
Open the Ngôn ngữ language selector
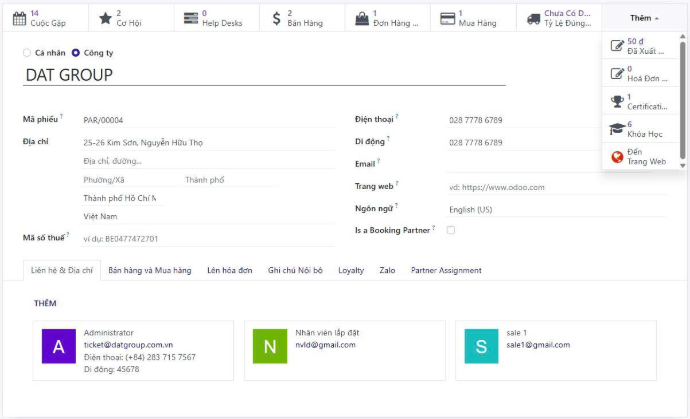coord(556,210)
